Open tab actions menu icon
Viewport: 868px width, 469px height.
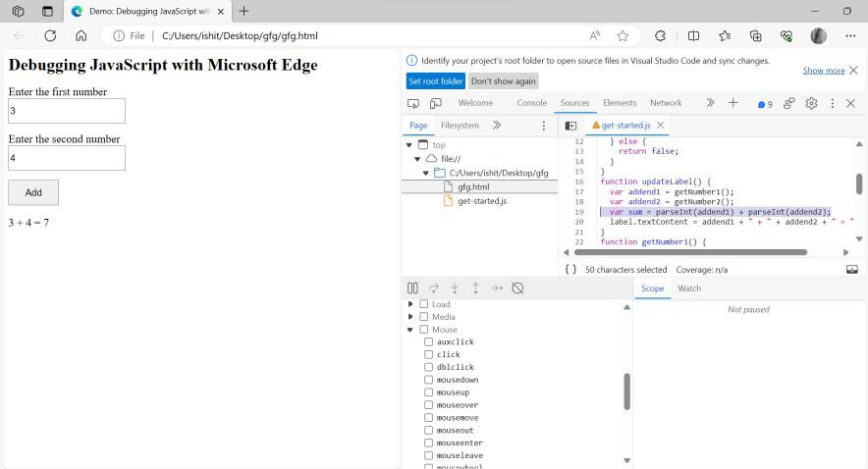coord(47,11)
